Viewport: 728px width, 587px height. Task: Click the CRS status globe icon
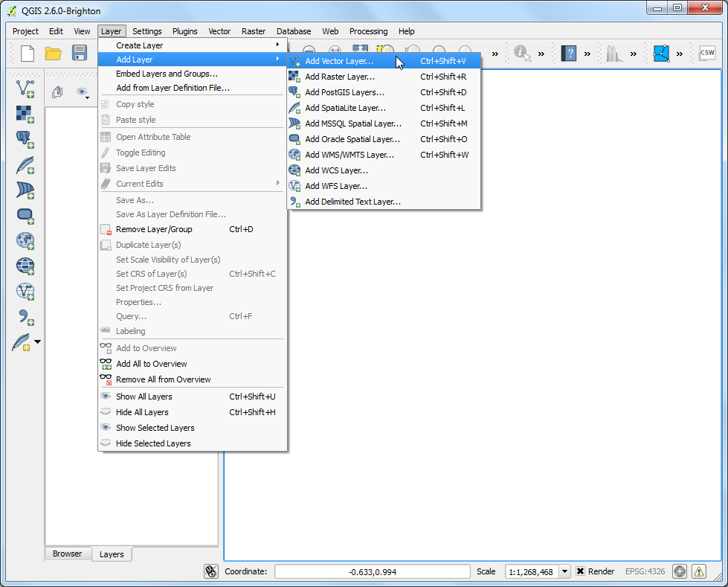[679, 571]
